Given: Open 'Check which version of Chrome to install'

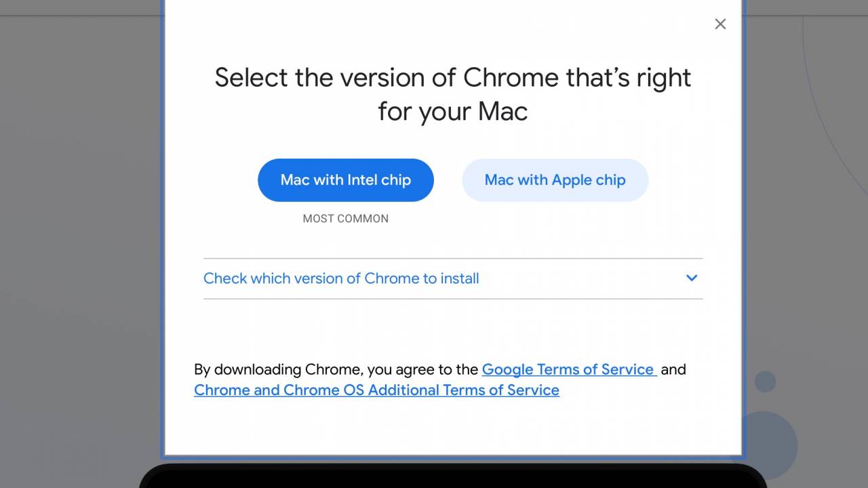Looking at the screenshot, I should tap(341, 279).
